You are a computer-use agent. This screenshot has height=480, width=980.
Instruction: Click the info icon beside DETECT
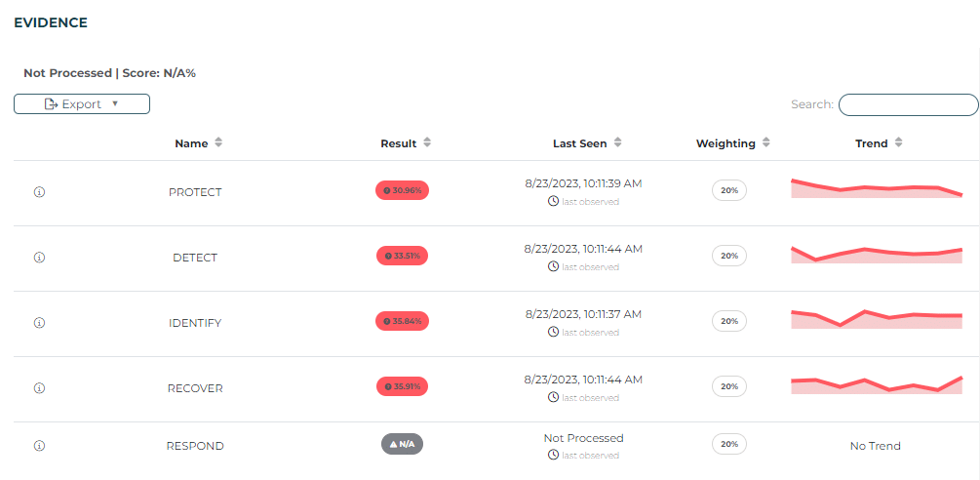click(40, 258)
